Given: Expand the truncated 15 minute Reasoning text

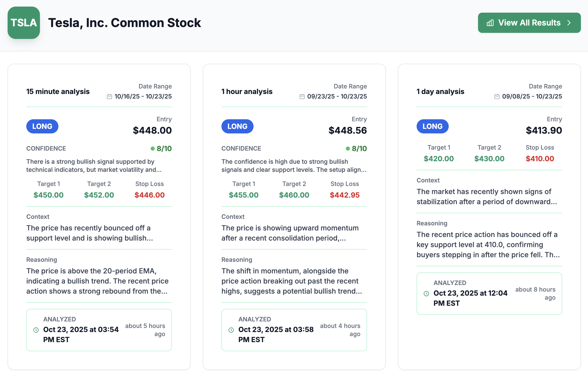Looking at the screenshot, I should (x=97, y=281).
